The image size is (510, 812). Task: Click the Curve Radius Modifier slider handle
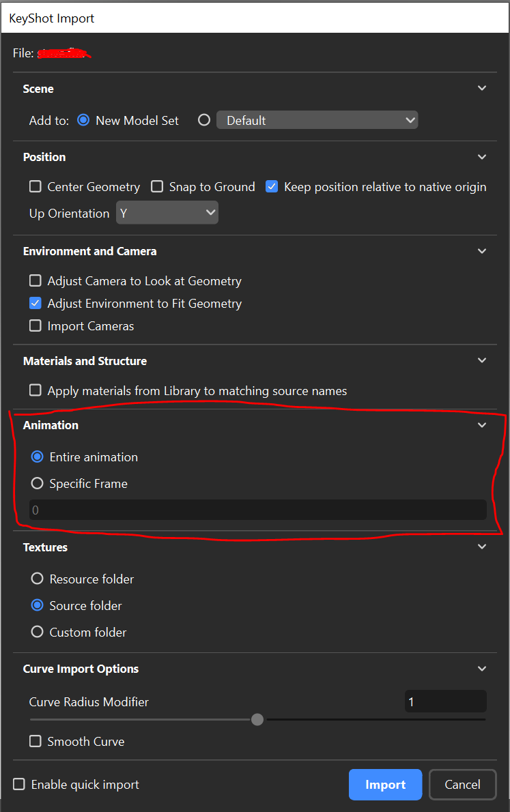click(x=257, y=719)
